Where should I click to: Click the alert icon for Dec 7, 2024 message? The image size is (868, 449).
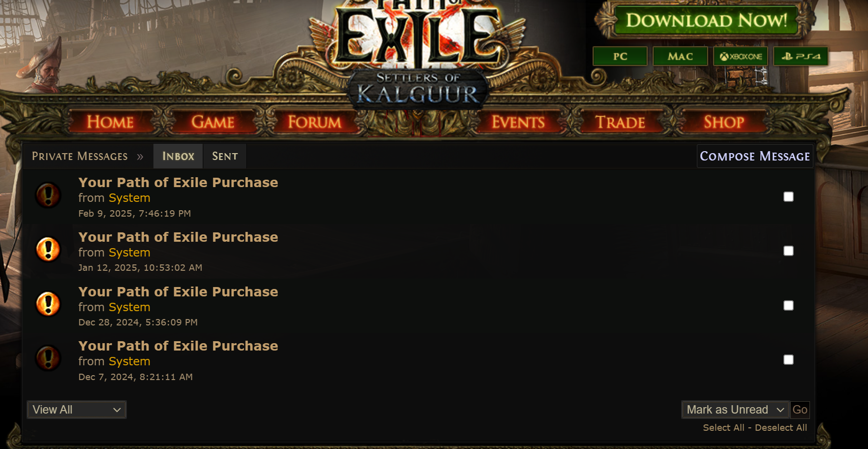(x=48, y=358)
